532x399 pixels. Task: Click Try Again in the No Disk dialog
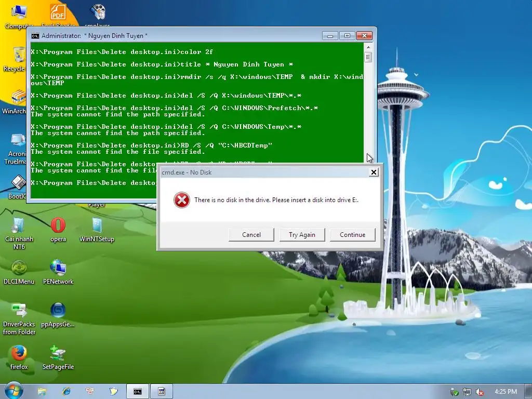pos(302,234)
